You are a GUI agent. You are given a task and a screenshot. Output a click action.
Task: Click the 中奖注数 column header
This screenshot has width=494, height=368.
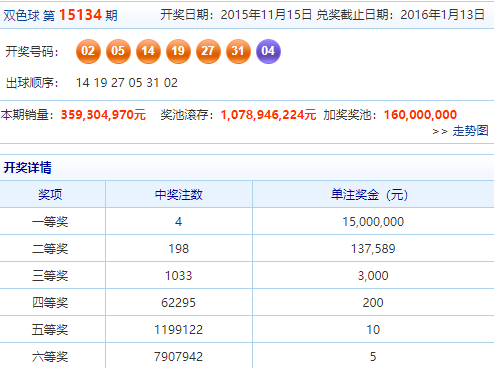pos(179,194)
